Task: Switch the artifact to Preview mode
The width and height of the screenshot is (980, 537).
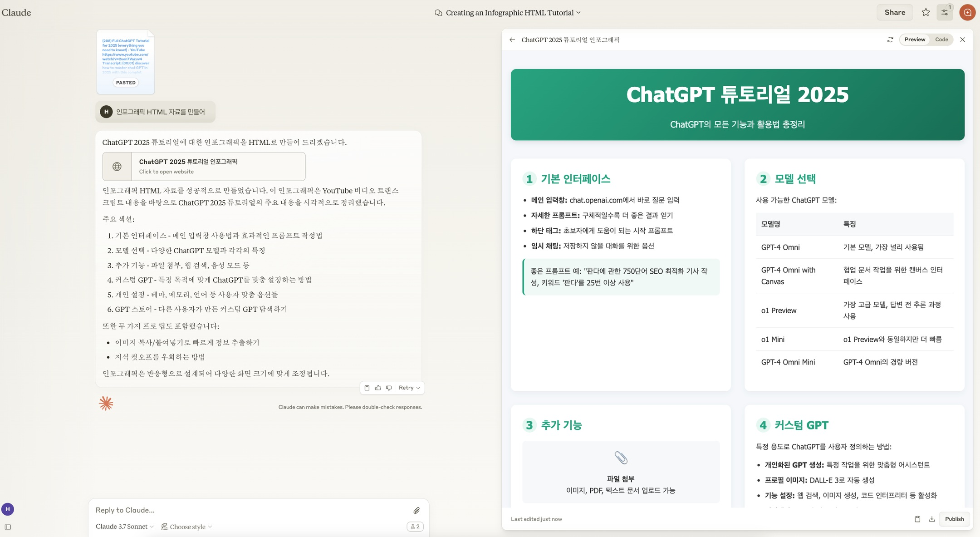Action: click(x=915, y=39)
